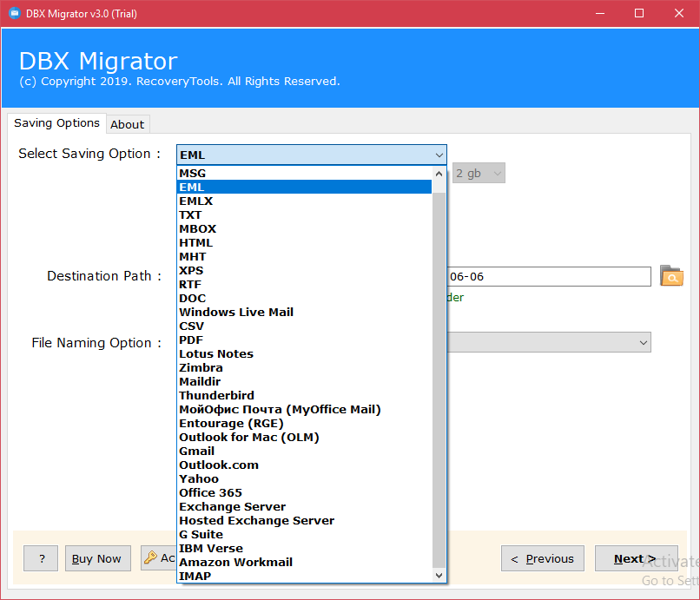700x600 pixels.
Task: Select Entourage (RGE) option
Action: (305, 423)
